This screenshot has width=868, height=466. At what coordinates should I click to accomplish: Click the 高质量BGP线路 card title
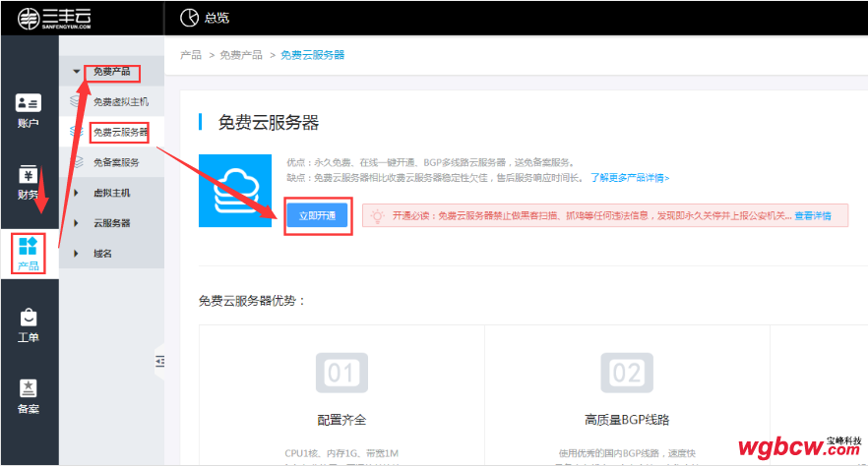coord(627,420)
